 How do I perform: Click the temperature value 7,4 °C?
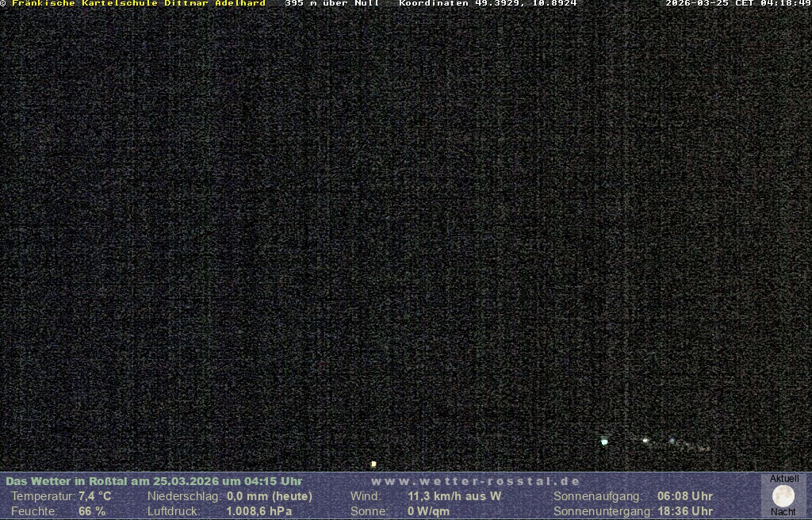[x=95, y=496]
